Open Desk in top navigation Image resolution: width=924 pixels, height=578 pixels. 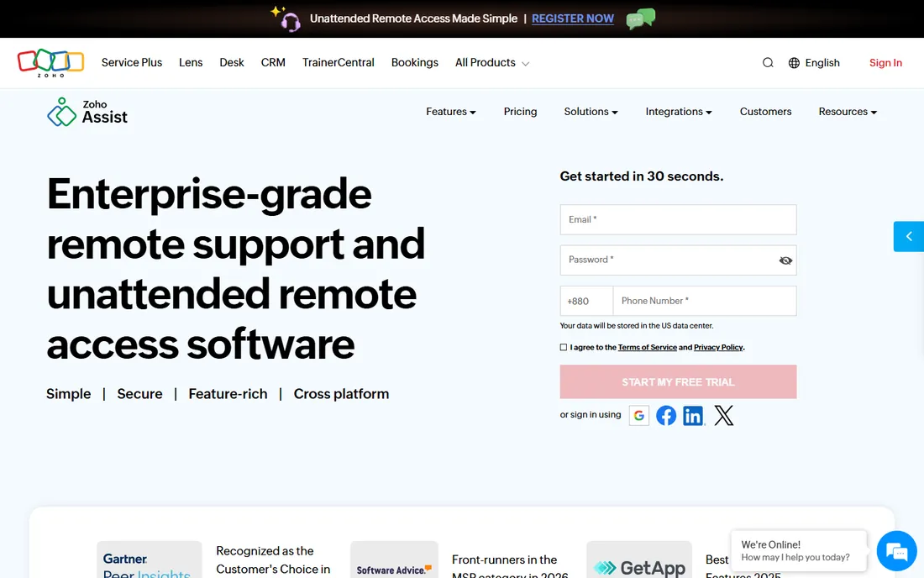232,62
